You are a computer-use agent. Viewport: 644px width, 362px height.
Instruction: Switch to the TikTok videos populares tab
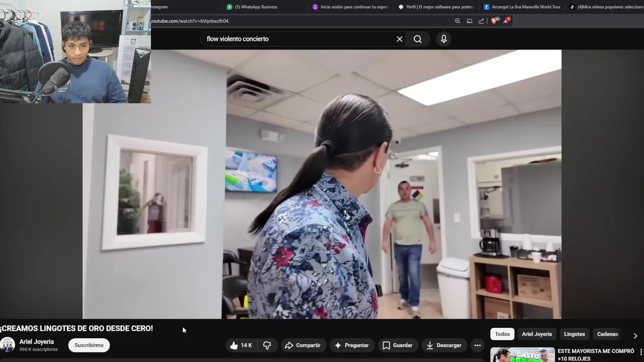(x=606, y=7)
